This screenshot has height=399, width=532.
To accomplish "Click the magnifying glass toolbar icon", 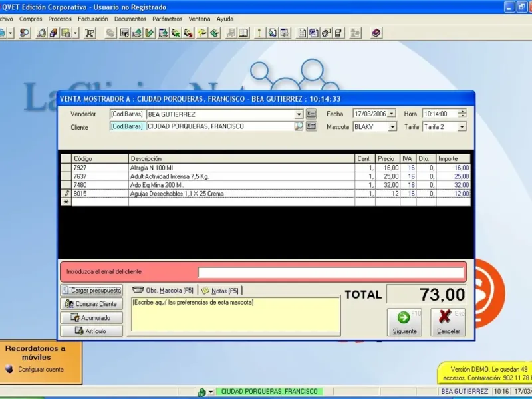I will click(41, 33).
